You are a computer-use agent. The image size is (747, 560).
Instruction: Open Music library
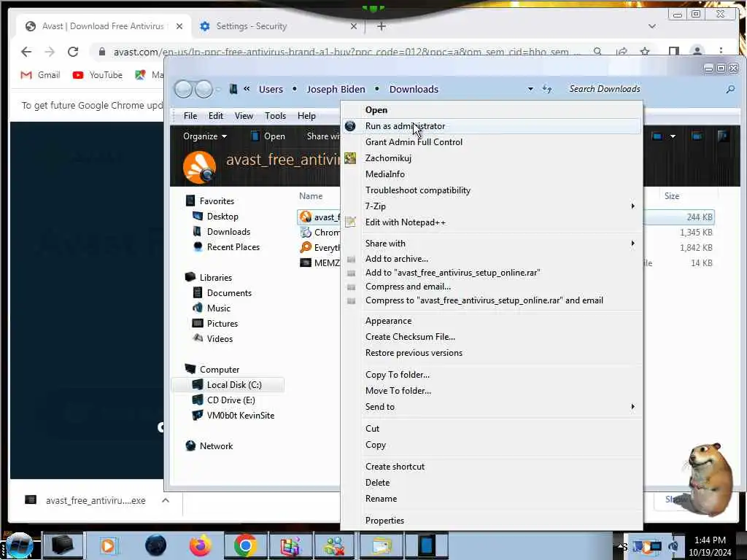(218, 308)
